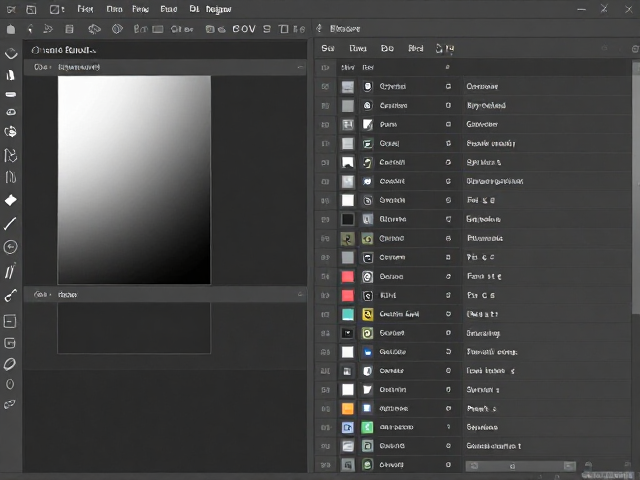Select the solid diamond tool in left toolbar

(11, 200)
